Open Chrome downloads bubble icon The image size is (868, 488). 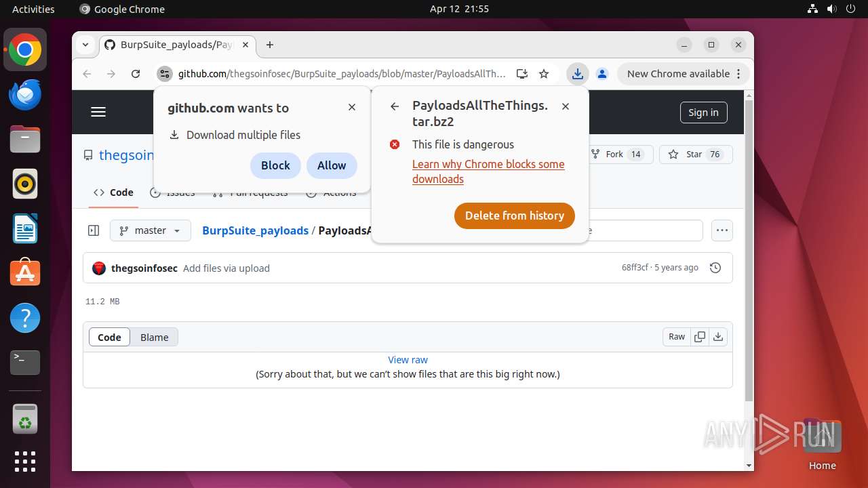pos(577,74)
